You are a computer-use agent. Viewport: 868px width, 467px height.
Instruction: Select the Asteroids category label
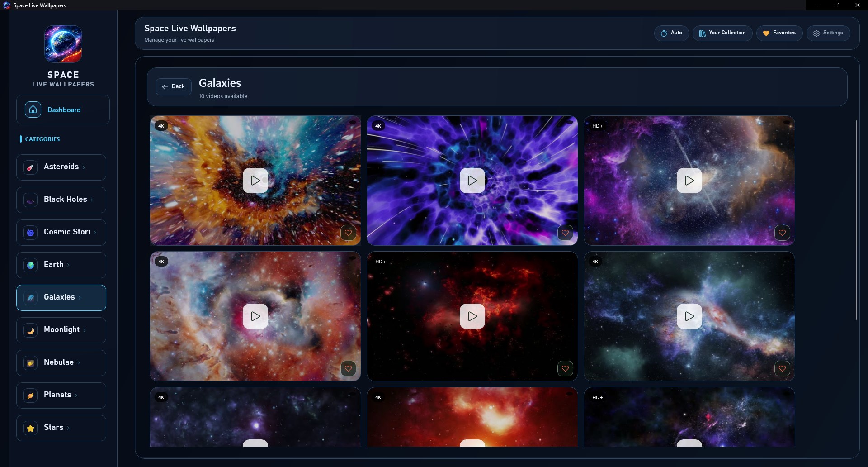coord(61,167)
